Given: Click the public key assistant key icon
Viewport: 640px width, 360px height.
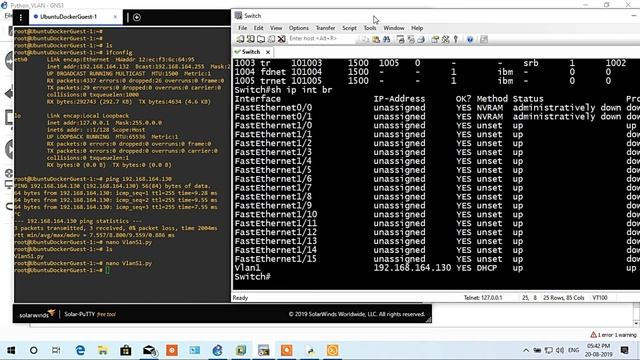Looking at the screenshot, I should pos(456,39).
